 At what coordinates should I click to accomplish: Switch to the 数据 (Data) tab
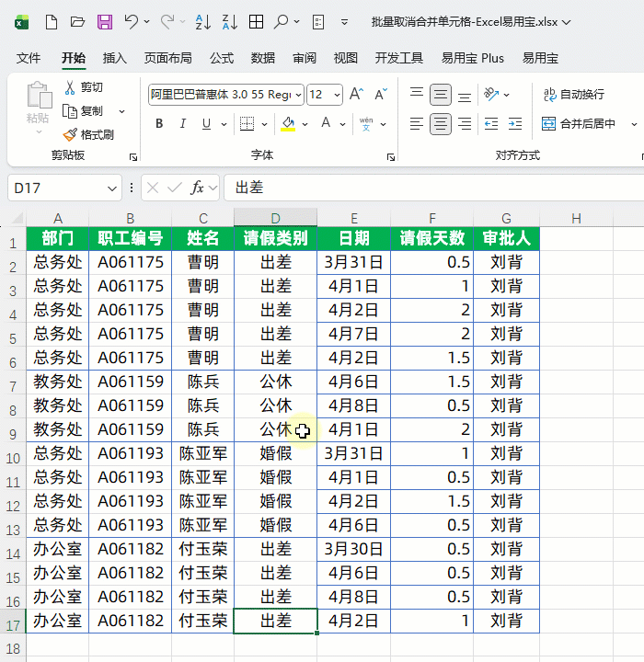click(x=263, y=58)
